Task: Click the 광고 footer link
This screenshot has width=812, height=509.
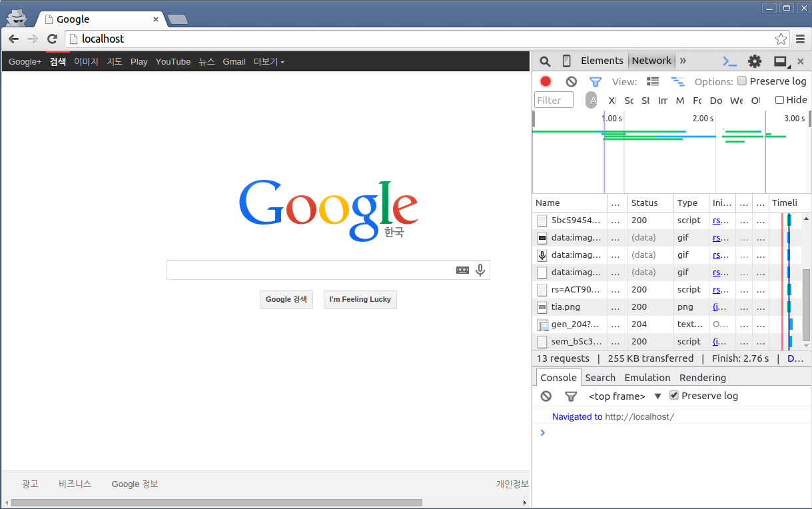Action: coord(30,484)
